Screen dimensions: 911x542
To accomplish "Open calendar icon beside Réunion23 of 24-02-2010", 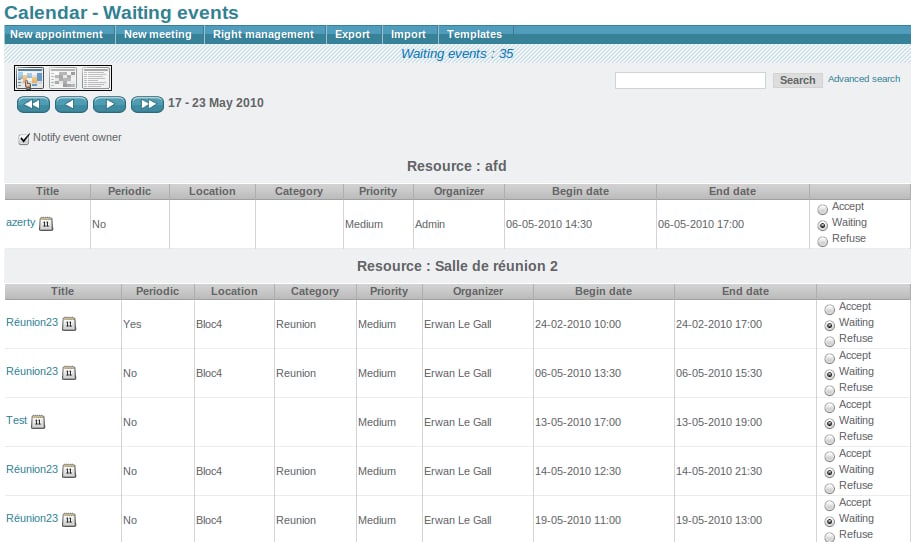I will pos(69,324).
